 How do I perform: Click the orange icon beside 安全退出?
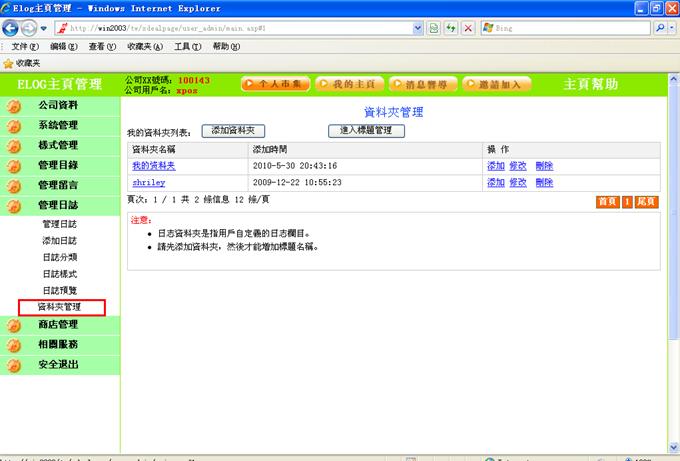click(x=14, y=366)
